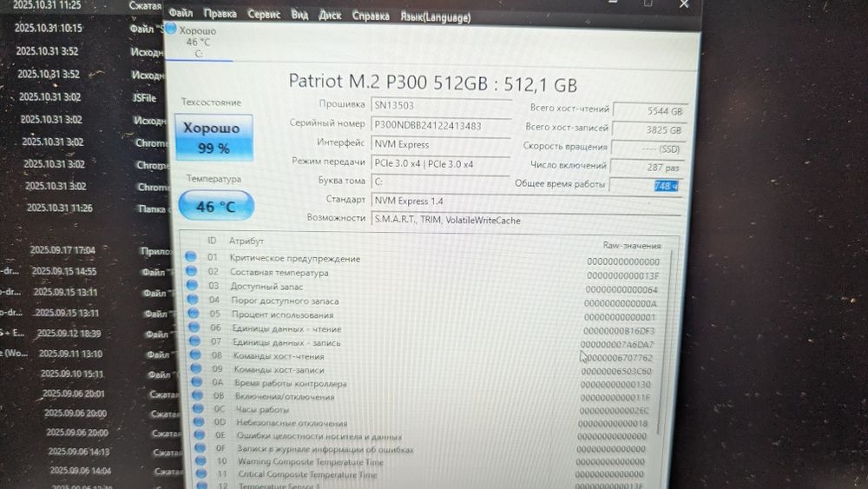868x489 pixels.
Task: Click status icon for Процент использования
Action: coord(194,313)
